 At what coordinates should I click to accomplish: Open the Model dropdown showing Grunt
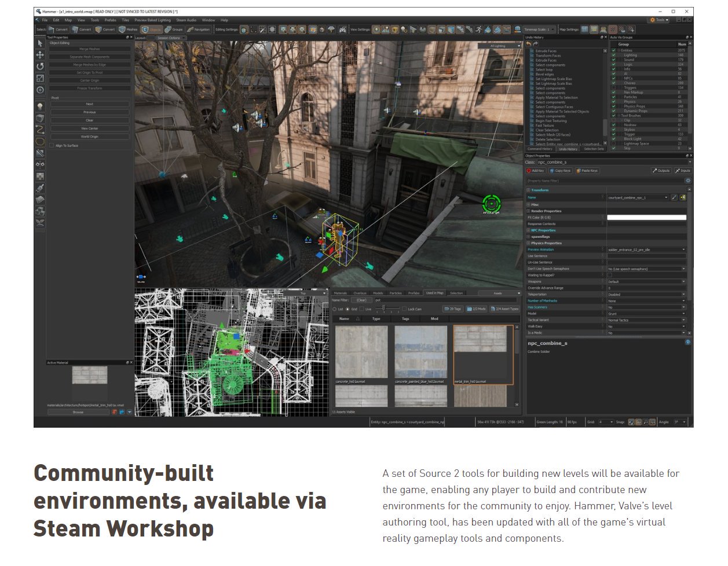[x=646, y=314]
